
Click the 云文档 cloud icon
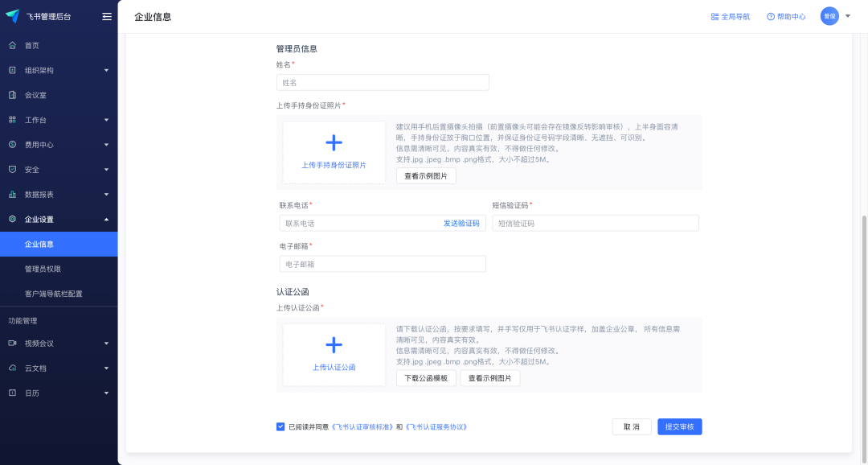[x=12, y=368]
